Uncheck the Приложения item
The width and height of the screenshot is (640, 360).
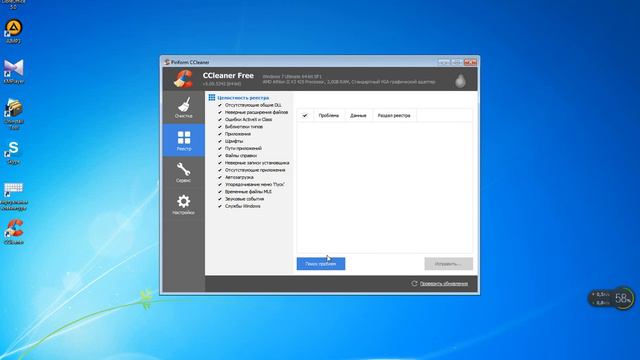pyautogui.click(x=220, y=134)
